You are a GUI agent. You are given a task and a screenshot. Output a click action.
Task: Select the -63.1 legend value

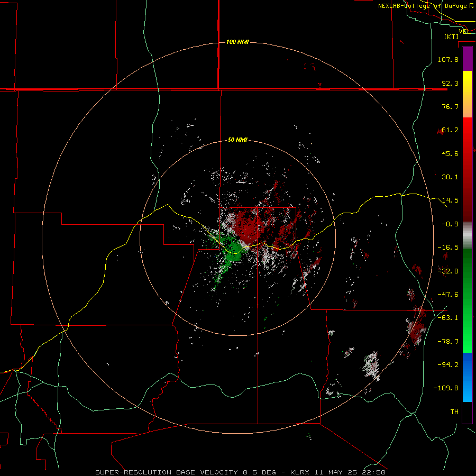[x=448, y=318]
